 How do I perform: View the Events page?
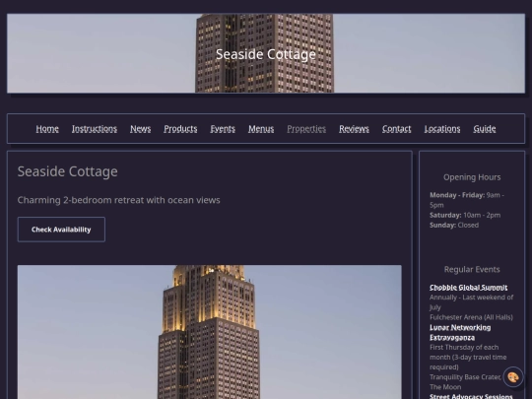click(223, 129)
